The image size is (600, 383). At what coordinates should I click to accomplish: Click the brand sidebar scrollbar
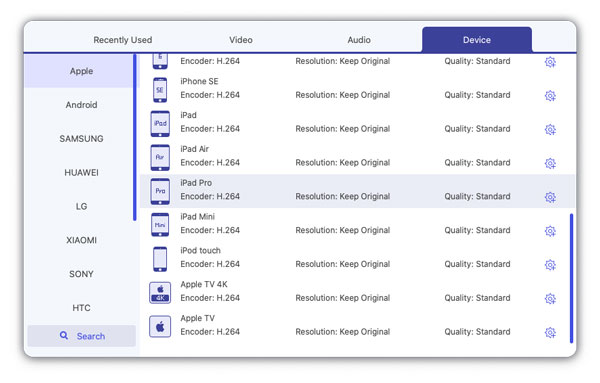(x=135, y=137)
